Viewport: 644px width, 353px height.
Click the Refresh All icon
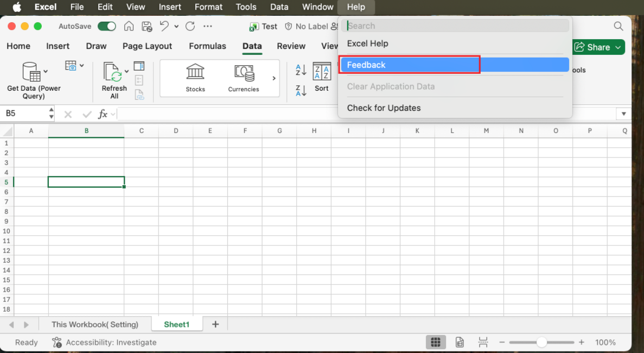coord(112,72)
